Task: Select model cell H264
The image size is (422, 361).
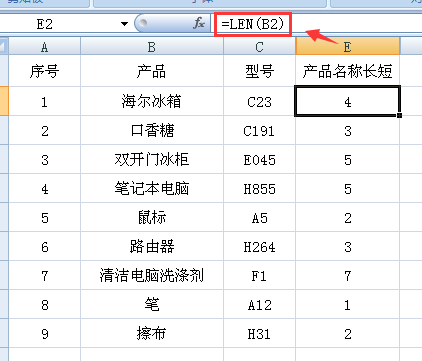Action: (x=259, y=246)
